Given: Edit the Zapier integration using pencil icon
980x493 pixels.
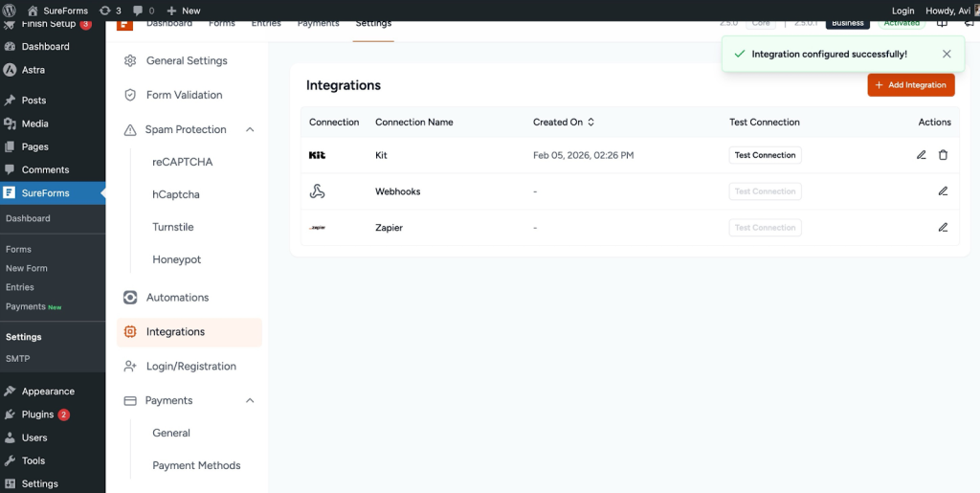Looking at the screenshot, I should pyautogui.click(x=943, y=228).
